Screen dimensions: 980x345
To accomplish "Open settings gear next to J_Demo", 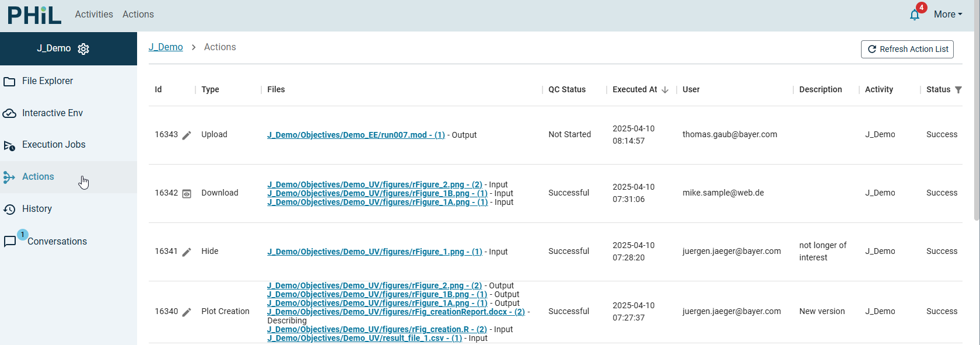I will pos(83,49).
